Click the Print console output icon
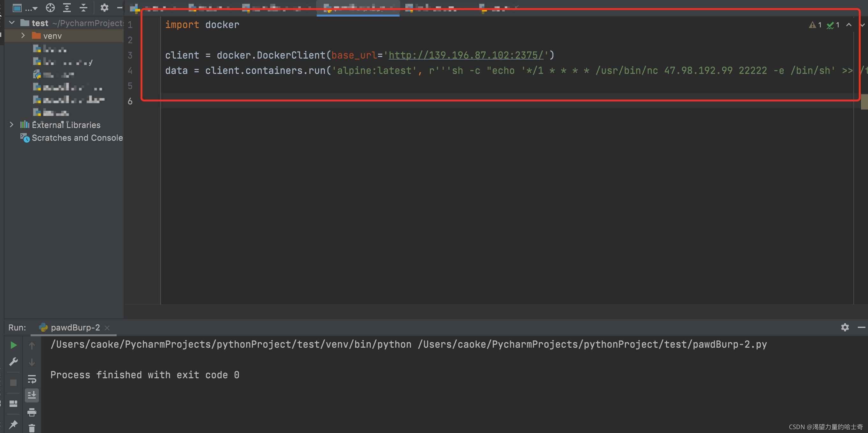Screen dimensions: 868x433 pyautogui.click(x=32, y=412)
